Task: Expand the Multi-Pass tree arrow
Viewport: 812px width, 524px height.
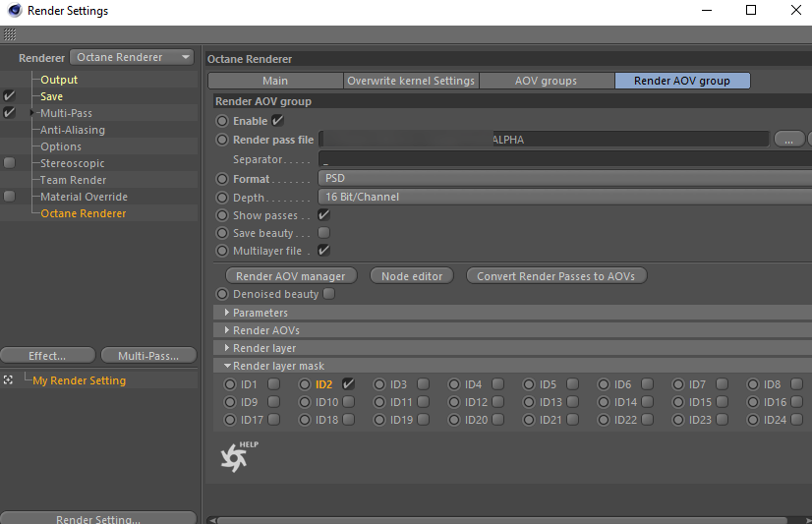Action: click(x=32, y=112)
